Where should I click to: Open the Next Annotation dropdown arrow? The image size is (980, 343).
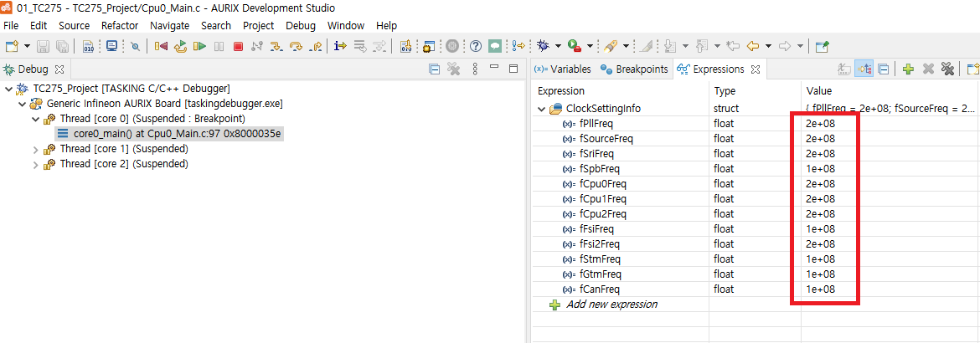coord(686,46)
